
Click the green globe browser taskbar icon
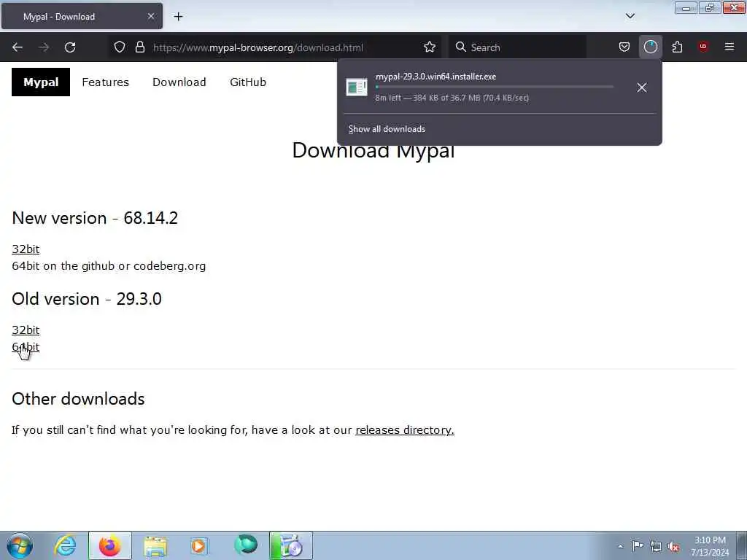(246, 545)
